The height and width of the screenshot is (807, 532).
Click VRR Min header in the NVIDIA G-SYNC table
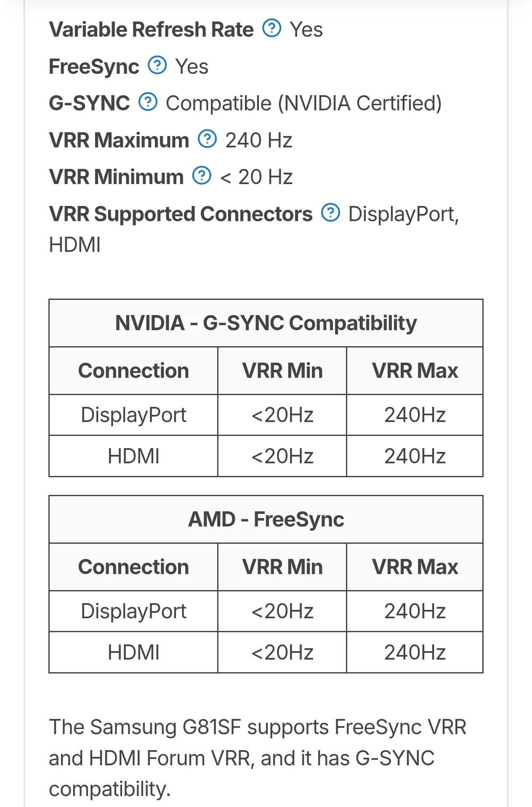tap(282, 371)
